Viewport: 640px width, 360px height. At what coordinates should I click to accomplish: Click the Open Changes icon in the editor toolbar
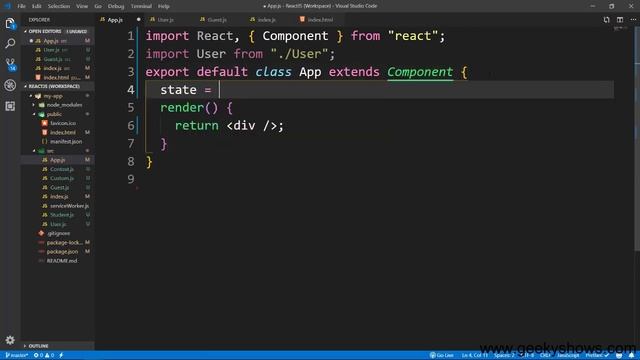(607, 20)
